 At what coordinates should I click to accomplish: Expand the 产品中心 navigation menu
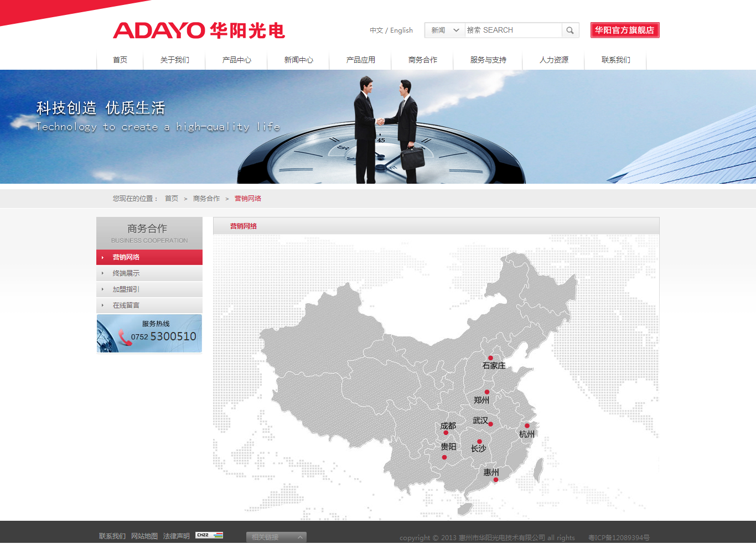pyautogui.click(x=236, y=60)
